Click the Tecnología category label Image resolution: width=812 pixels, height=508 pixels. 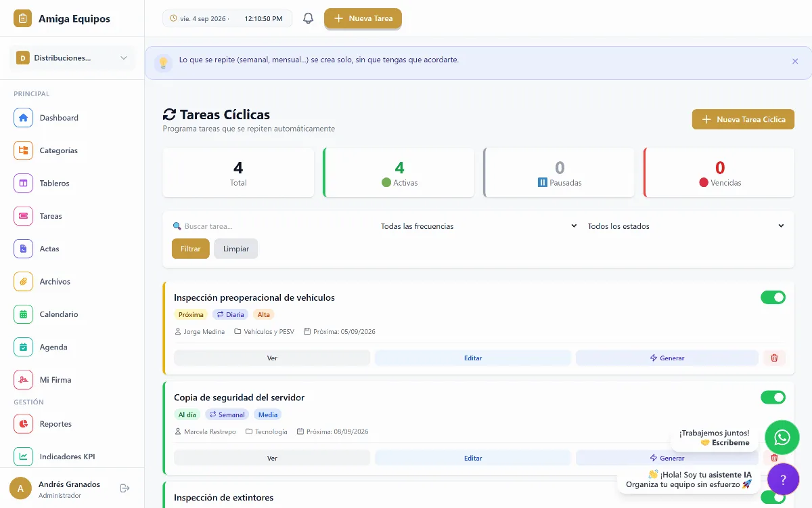point(267,431)
